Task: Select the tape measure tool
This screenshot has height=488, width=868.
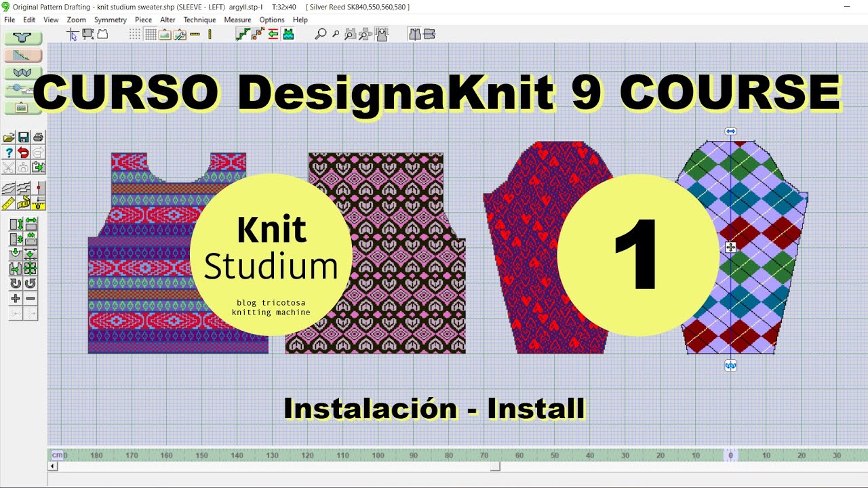Action: [x=23, y=203]
